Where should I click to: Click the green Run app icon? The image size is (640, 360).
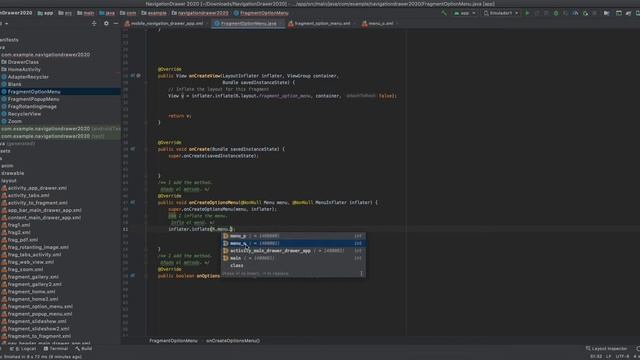pyautogui.click(x=527, y=13)
